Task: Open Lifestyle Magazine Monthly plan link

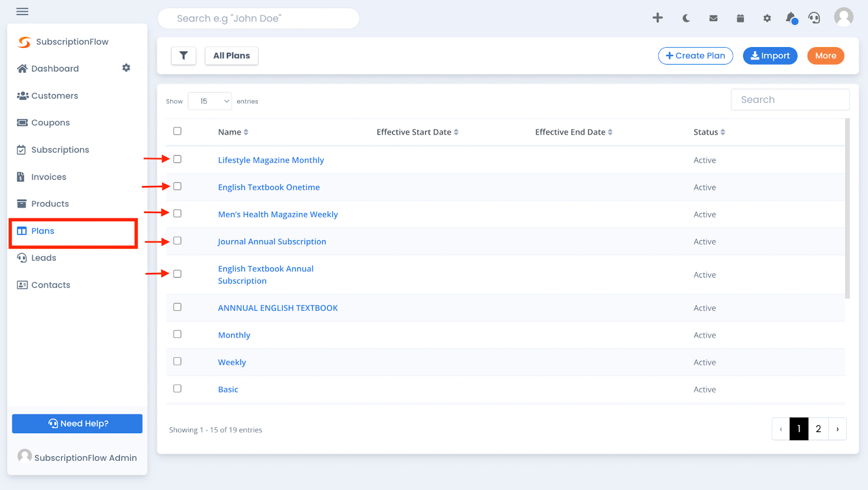Action: [x=271, y=160]
